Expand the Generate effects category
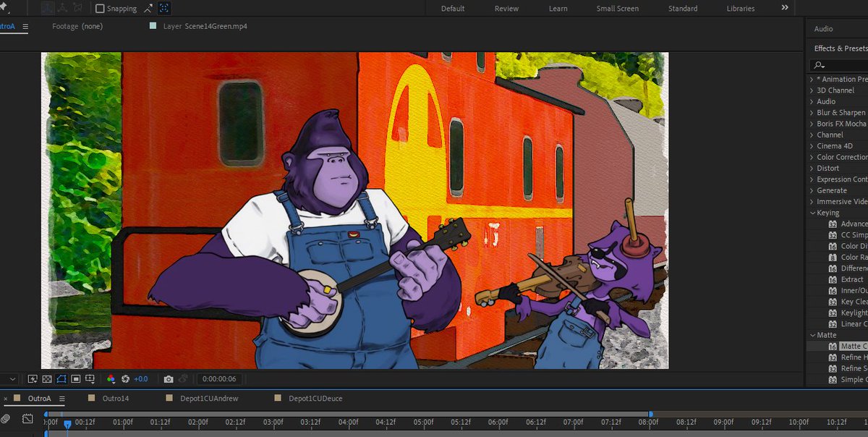 point(811,190)
